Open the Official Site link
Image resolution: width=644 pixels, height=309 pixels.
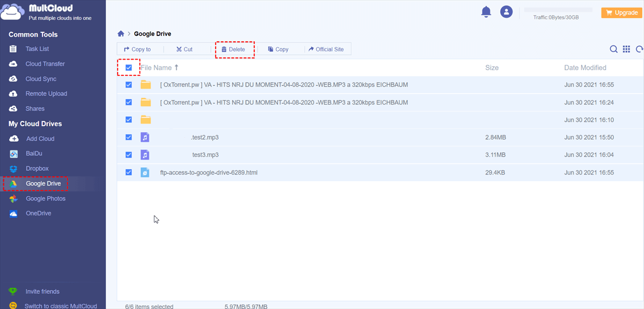tap(326, 49)
